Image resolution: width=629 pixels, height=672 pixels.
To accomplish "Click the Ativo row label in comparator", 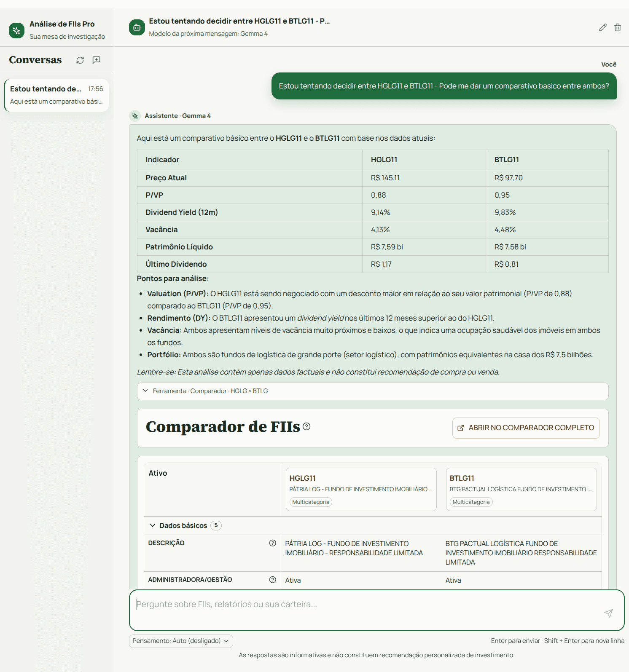I will coord(158,473).
